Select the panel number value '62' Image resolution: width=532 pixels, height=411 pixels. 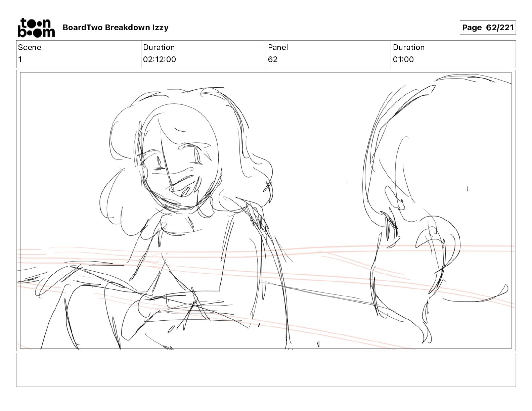(273, 59)
